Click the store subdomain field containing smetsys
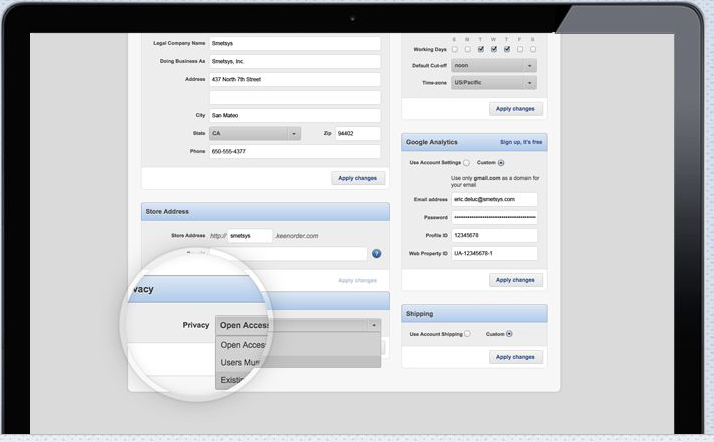 (250, 236)
